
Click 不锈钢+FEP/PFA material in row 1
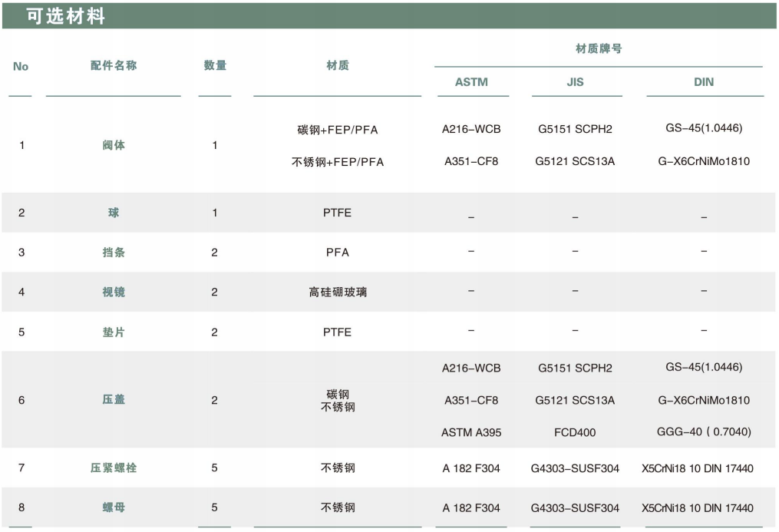[337, 162]
